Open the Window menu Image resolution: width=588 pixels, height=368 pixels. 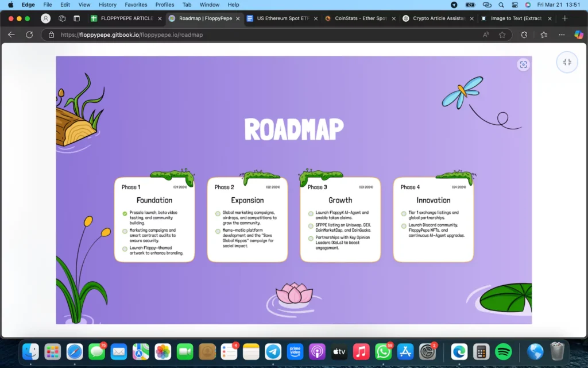(x=209, y=5)
